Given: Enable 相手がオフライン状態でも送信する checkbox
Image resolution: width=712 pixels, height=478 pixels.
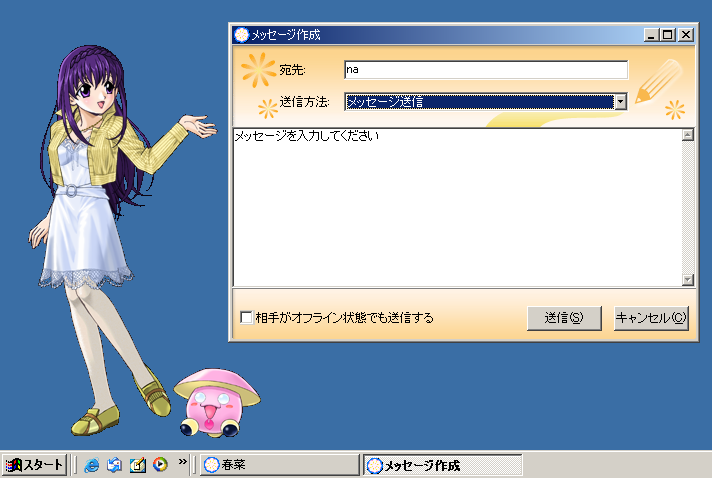Looking at the screenshot, I should tap(247, 317).
